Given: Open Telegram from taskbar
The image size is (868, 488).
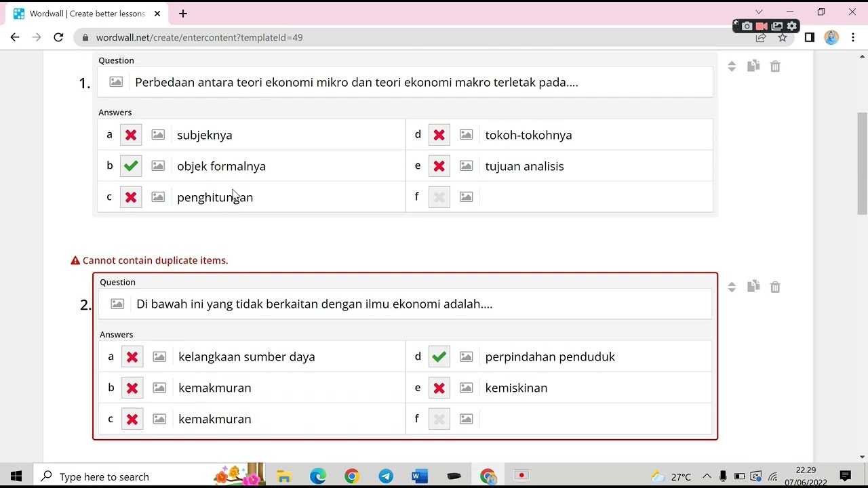Looking at the screenshot, I should point(386,476).
